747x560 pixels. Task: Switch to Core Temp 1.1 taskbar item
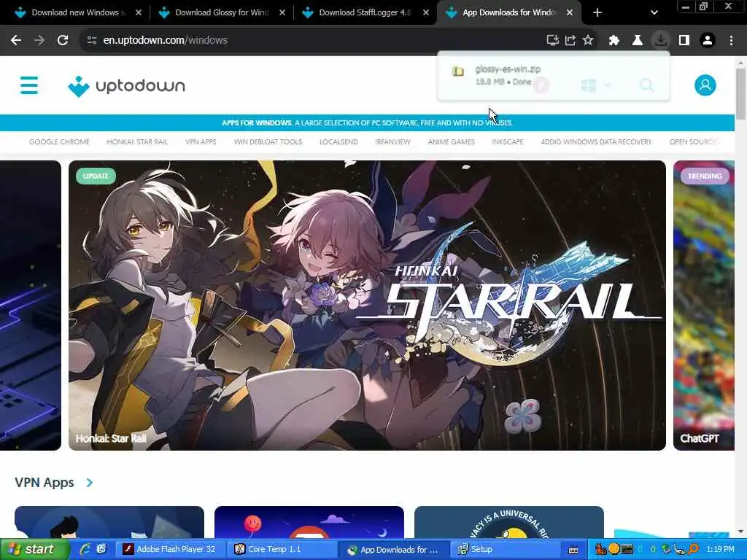tap(281, 550)
